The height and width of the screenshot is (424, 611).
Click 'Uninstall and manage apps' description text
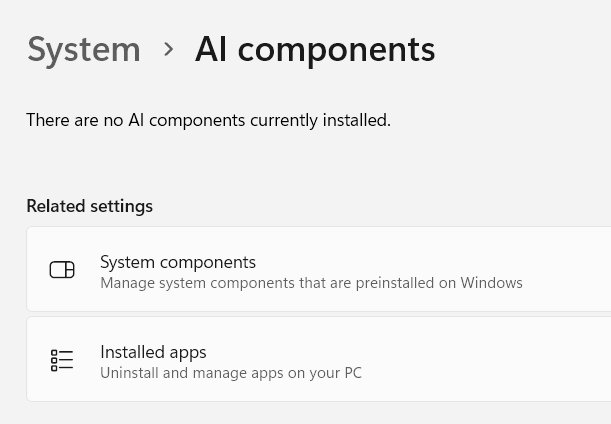(230, 373)
